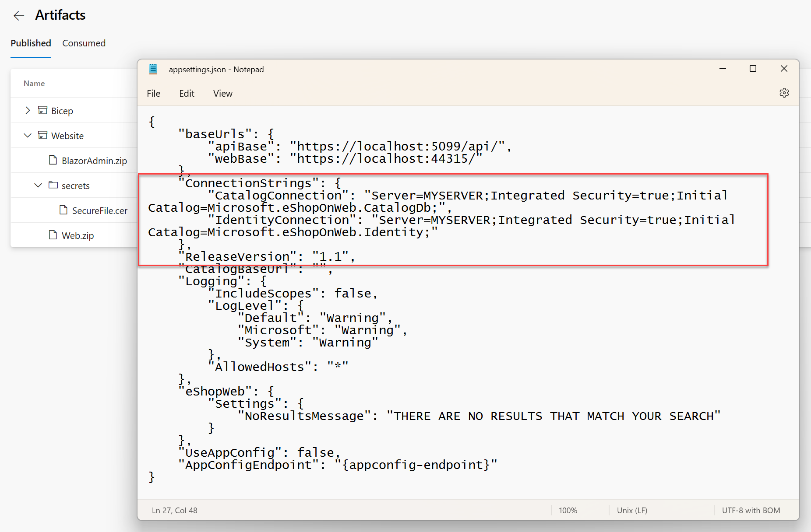The width and height of the screenshot is (811, 532).
Task: Close the Notepad window
Action: (784, 69)
